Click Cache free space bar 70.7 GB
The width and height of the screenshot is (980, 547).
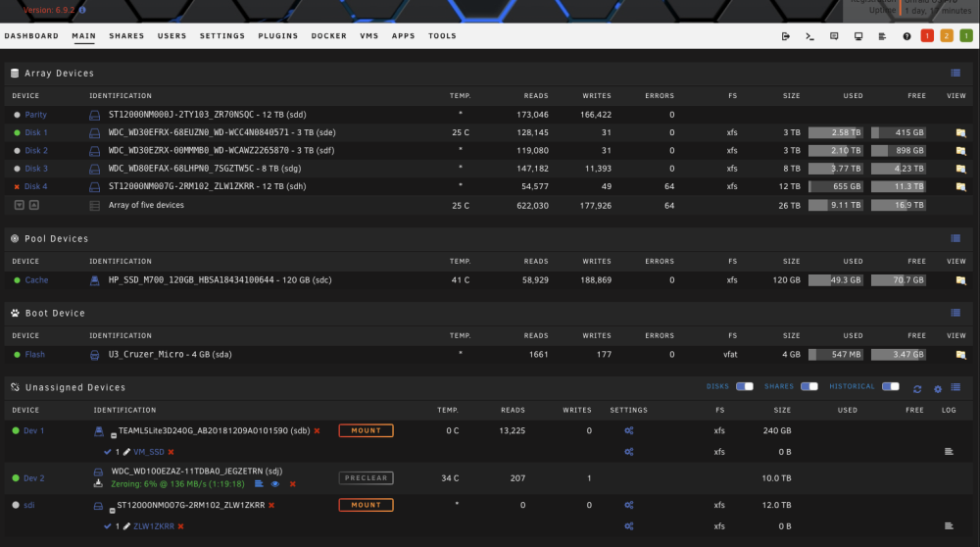coord(898,280)
